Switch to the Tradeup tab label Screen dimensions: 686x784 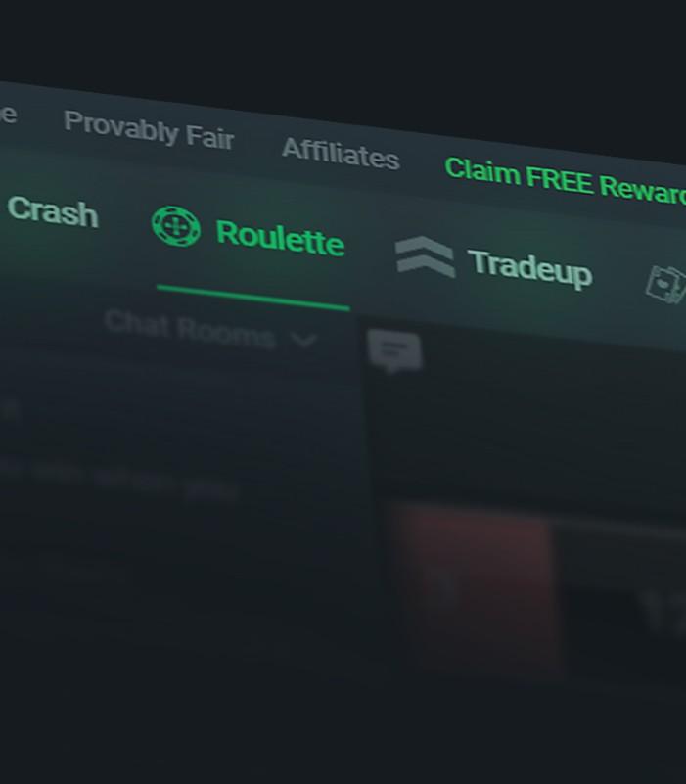pyautogui.click(x=529, y=268)
